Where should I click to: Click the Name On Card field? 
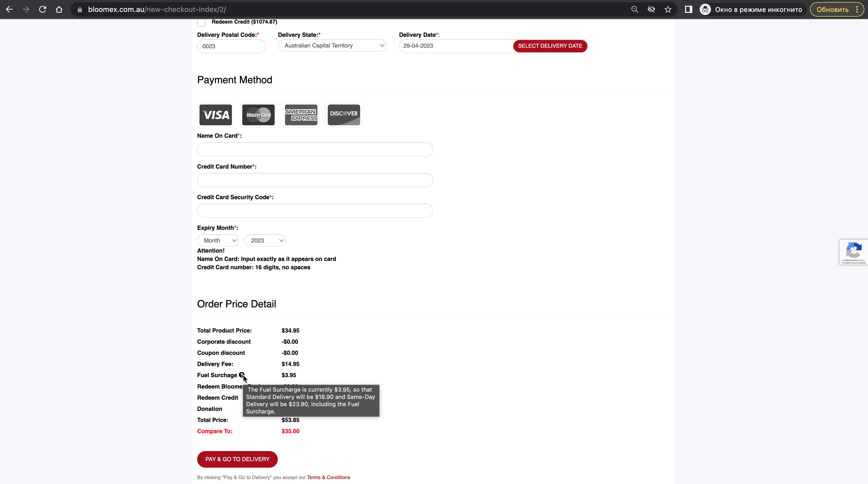pyautogui.click(x=315, y=149)
